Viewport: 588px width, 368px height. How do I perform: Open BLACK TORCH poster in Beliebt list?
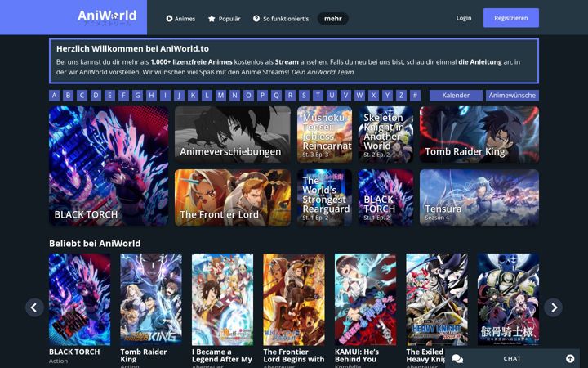tap(80, 299)
